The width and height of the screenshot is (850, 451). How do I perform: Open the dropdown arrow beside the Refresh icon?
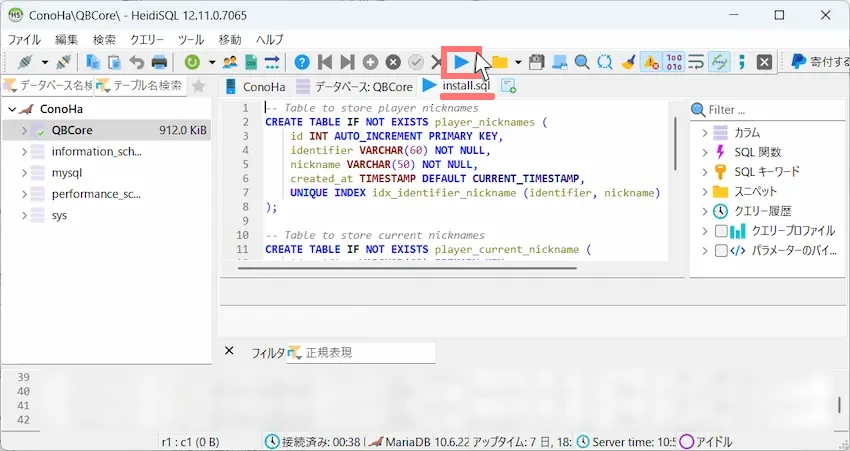(212, 62)
